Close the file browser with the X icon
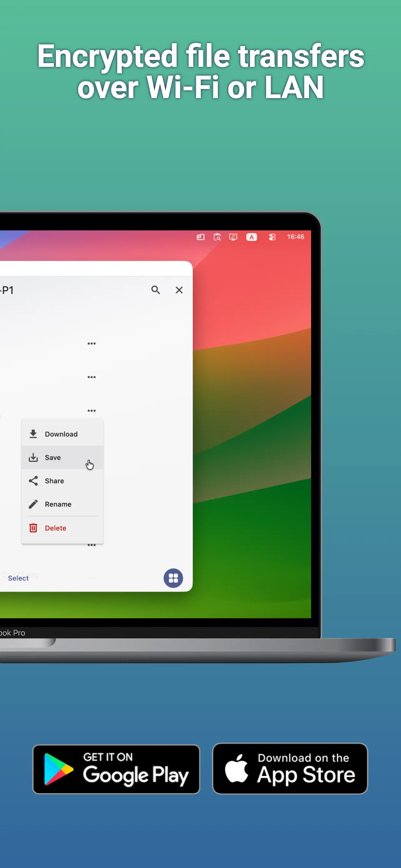The height and width of the screenshot is (868, 401). [x=179, y=290]
